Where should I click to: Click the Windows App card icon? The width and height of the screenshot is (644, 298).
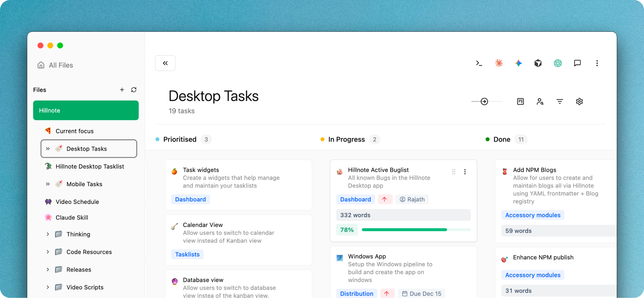(340, 258)
